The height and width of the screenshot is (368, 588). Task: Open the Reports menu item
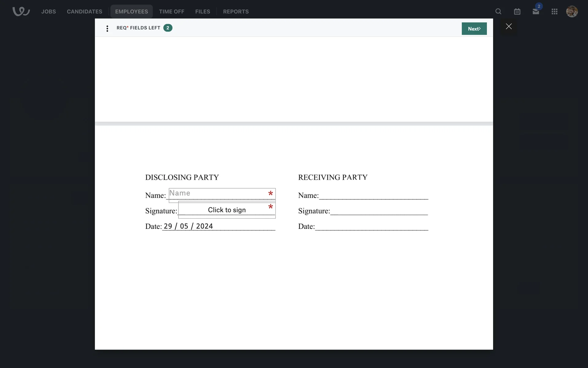pyautogui.click(x=236, y=11)
